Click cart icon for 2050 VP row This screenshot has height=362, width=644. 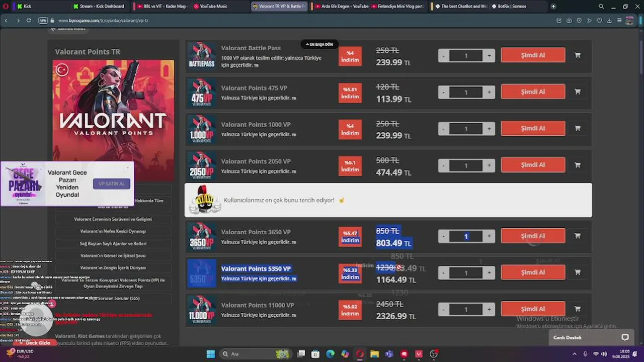click(x=578, y=165)
